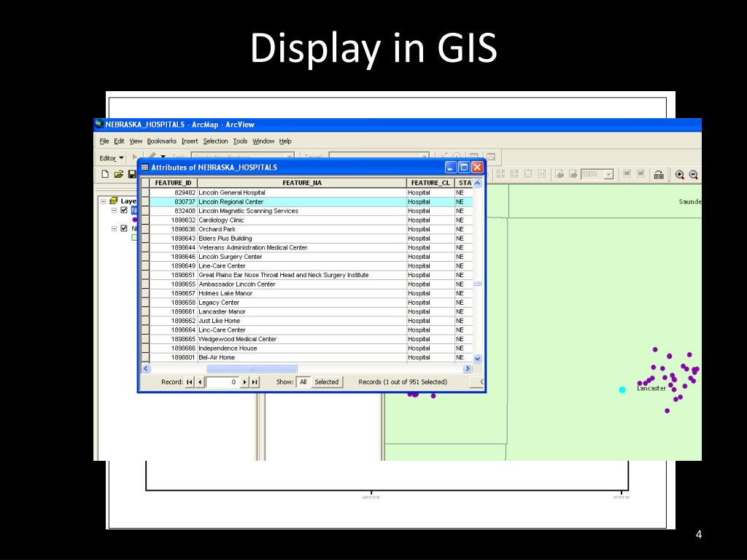Open the Tools menu
747x560 pixels.
[x=240, y=141]
